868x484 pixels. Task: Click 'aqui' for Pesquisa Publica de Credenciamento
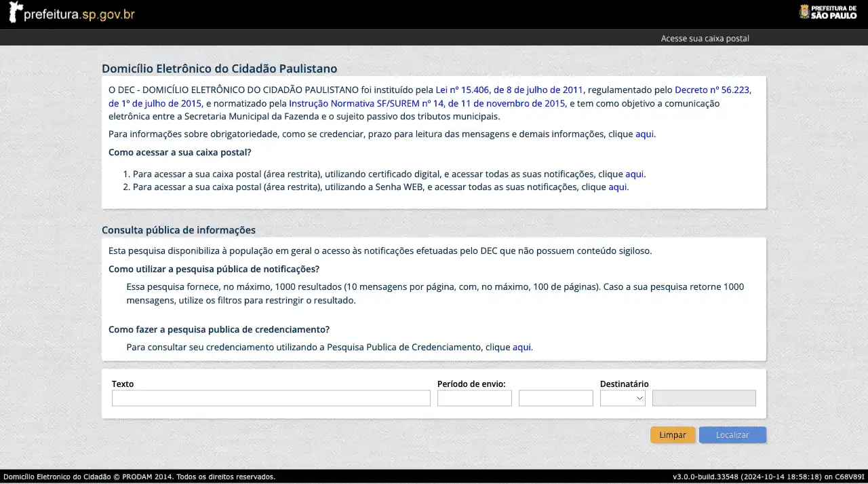[521, 348]
